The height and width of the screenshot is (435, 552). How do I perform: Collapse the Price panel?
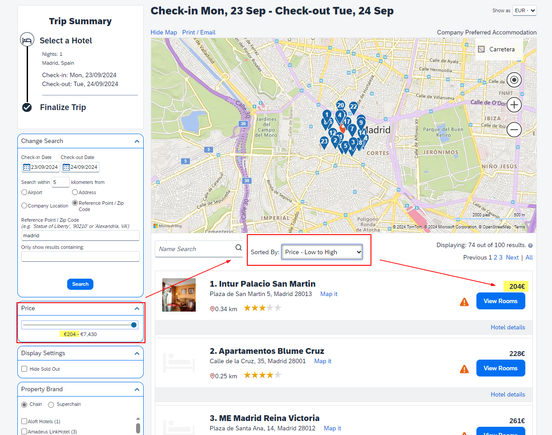(137, 309)
